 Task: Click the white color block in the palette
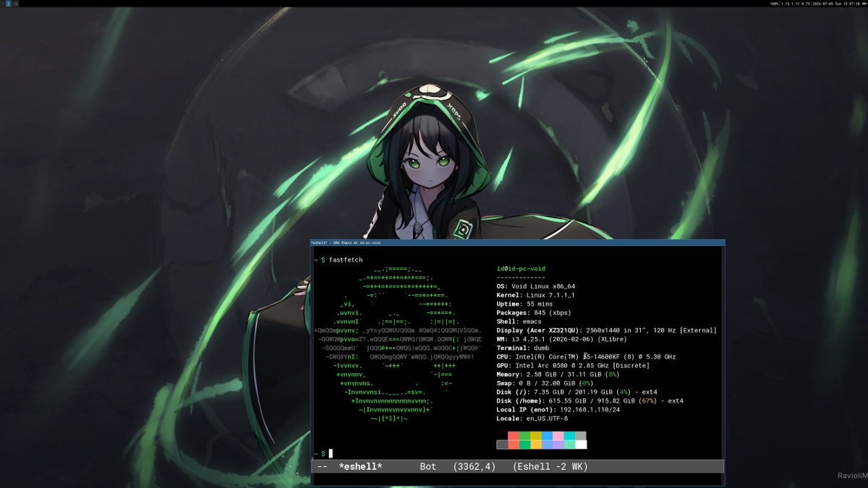(x=581, y=445)
